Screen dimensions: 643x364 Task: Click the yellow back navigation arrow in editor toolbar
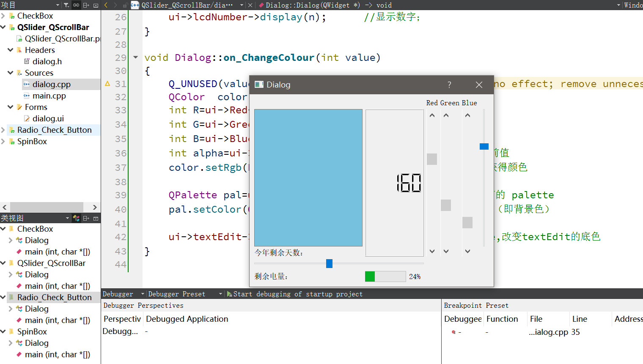click(106, 5)
